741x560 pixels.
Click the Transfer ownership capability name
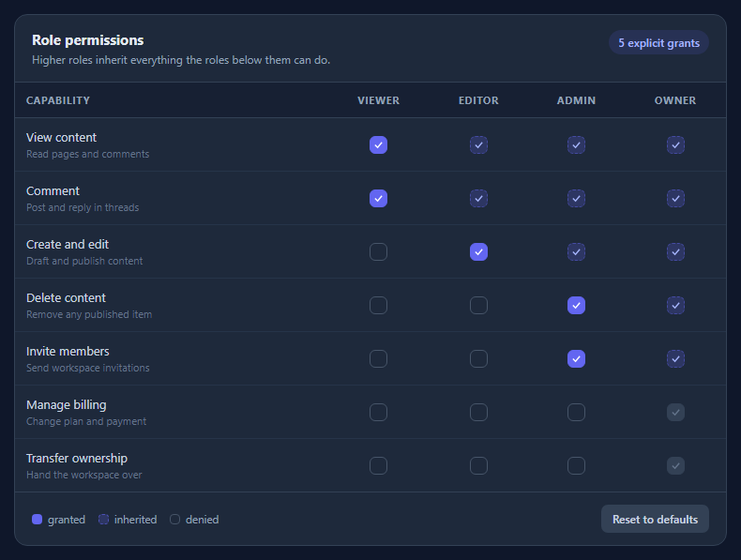coord(77,459)
